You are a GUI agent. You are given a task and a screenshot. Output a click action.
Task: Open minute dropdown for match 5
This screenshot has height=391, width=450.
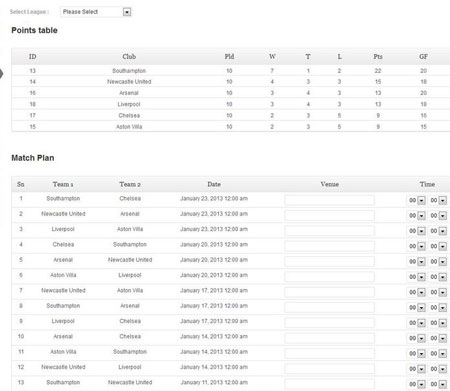(x=438, y=262)
